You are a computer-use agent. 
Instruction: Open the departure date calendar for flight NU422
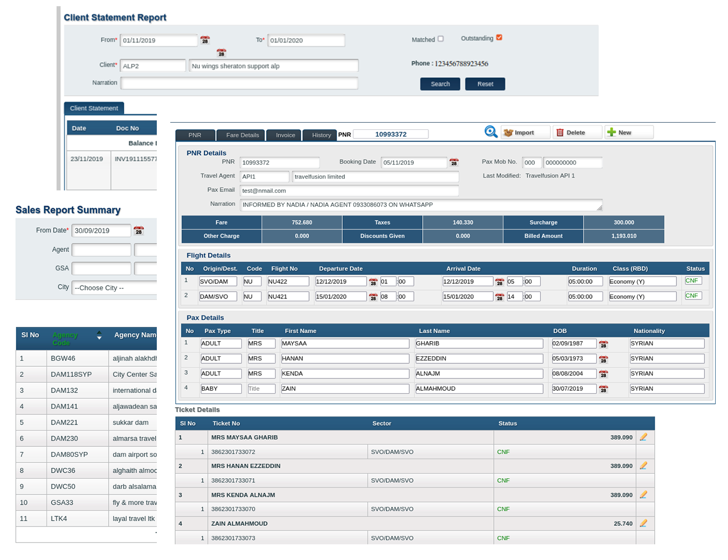pos(375,282)
